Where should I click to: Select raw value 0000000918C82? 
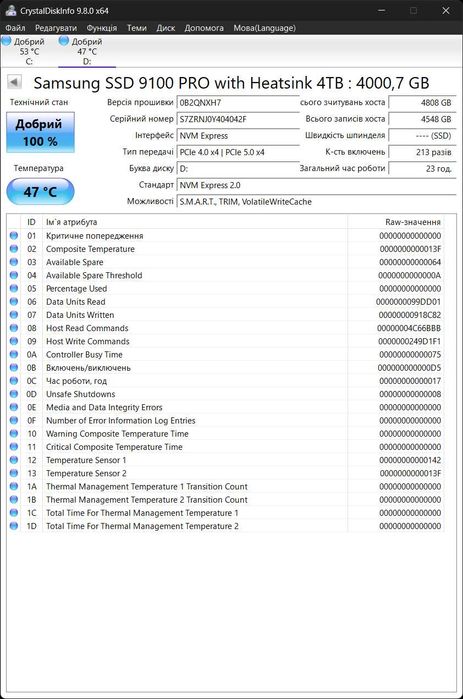(410, 315)
